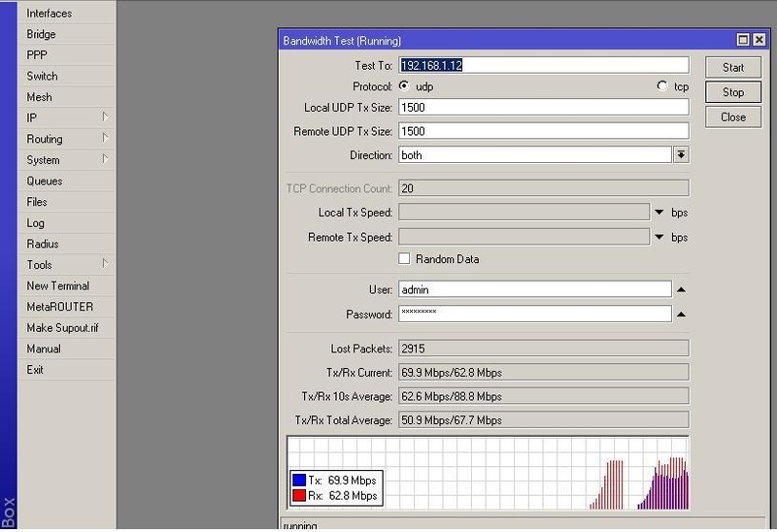Viewport: 777px width, 532px height.
Task: Expand the Local Tx Speed unit arrow
Action: coord(659,213)
